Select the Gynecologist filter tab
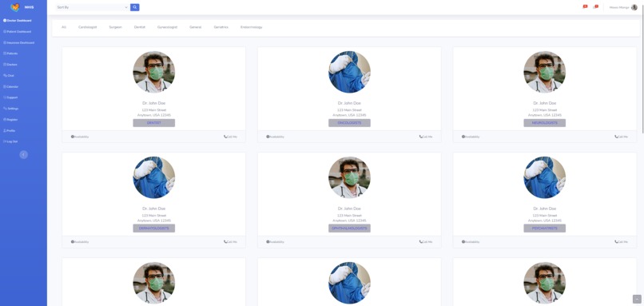The height and width of the screenshot is (306, 644). click(167, 27)
